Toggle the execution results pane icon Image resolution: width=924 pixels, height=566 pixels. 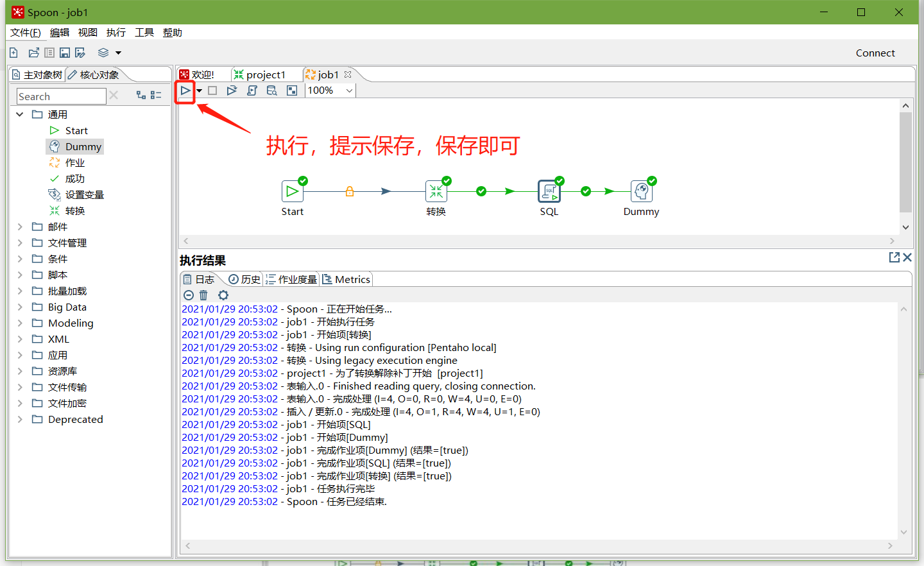(292, 90)
